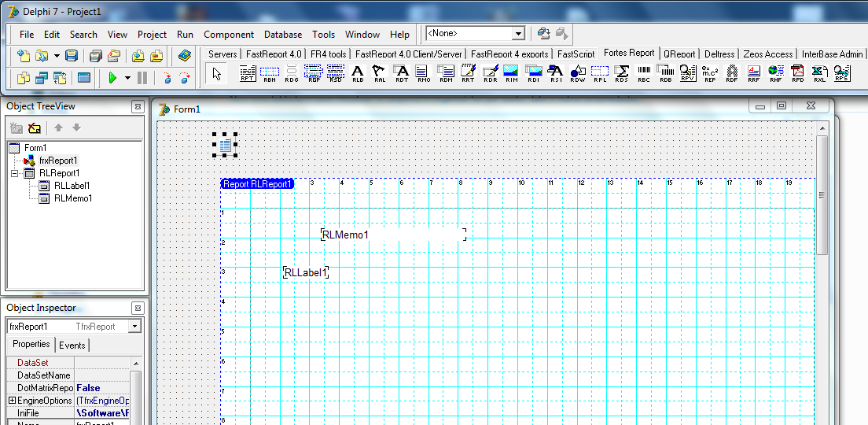Select the REP expression parser component
The height and width of the screenshot is (425, 868).
tap(710, 72)
